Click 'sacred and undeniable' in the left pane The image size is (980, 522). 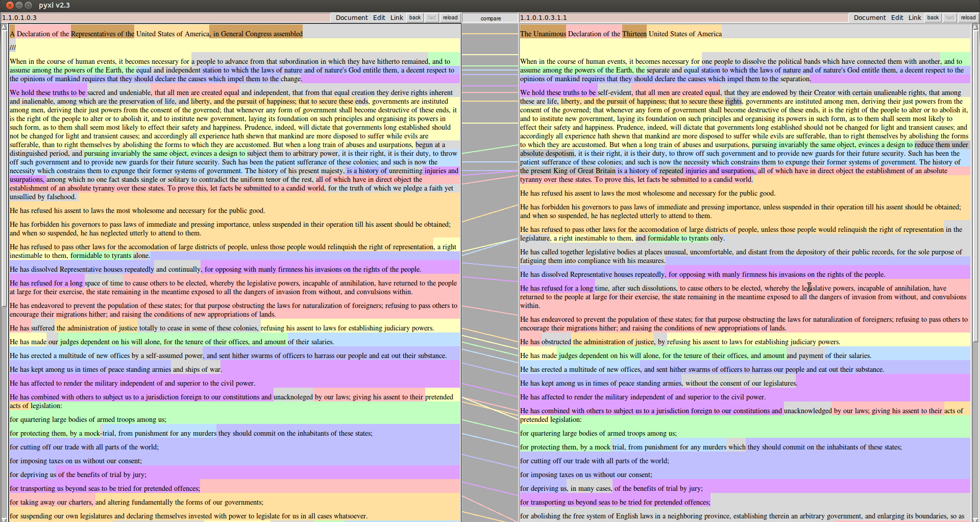119,93
